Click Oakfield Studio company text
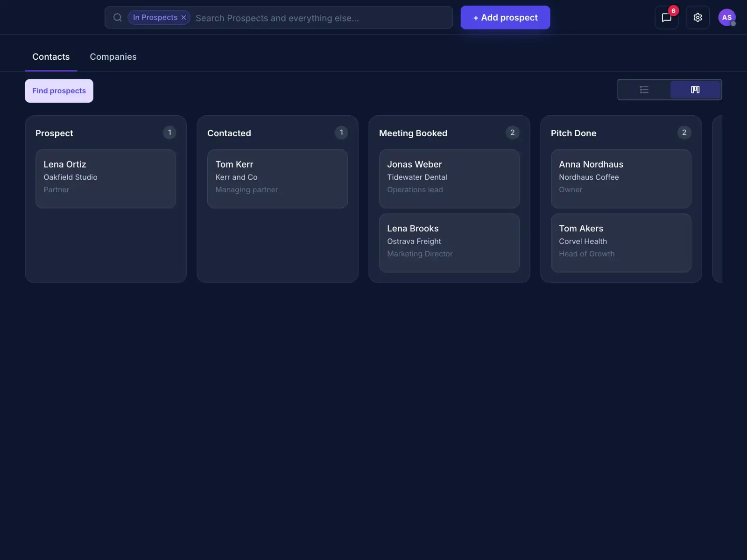Screen dimensions: 747x560 (70, 177)
